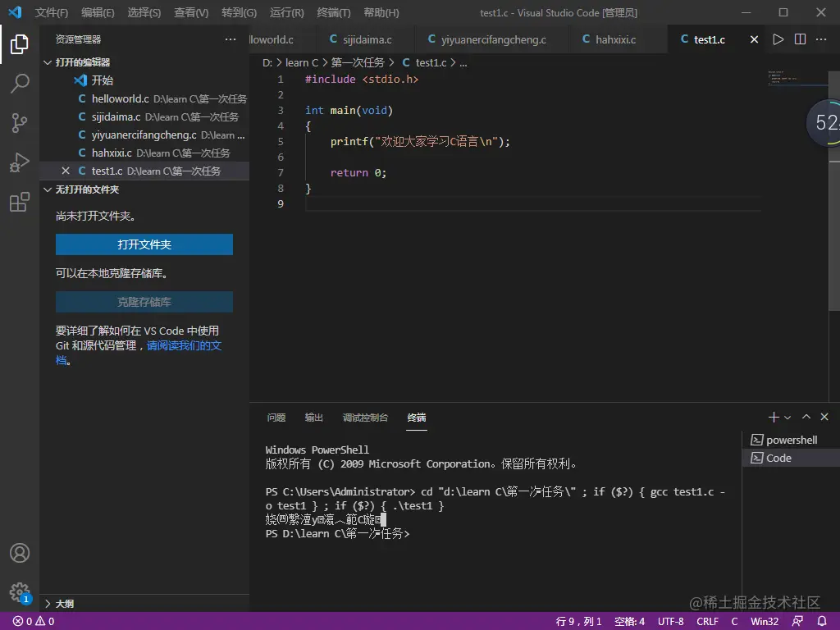840x630 pixels.
Task: Switch to the 问题 panel tab
Action: 276,418
